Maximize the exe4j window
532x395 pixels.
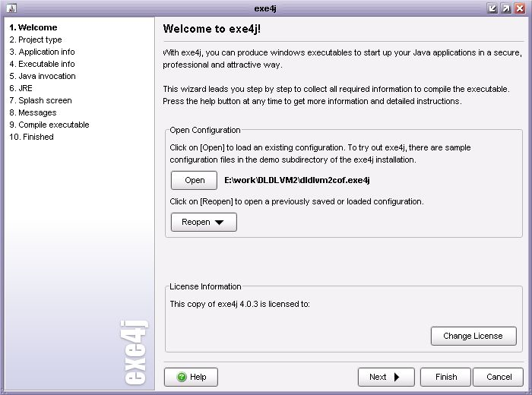506,8
